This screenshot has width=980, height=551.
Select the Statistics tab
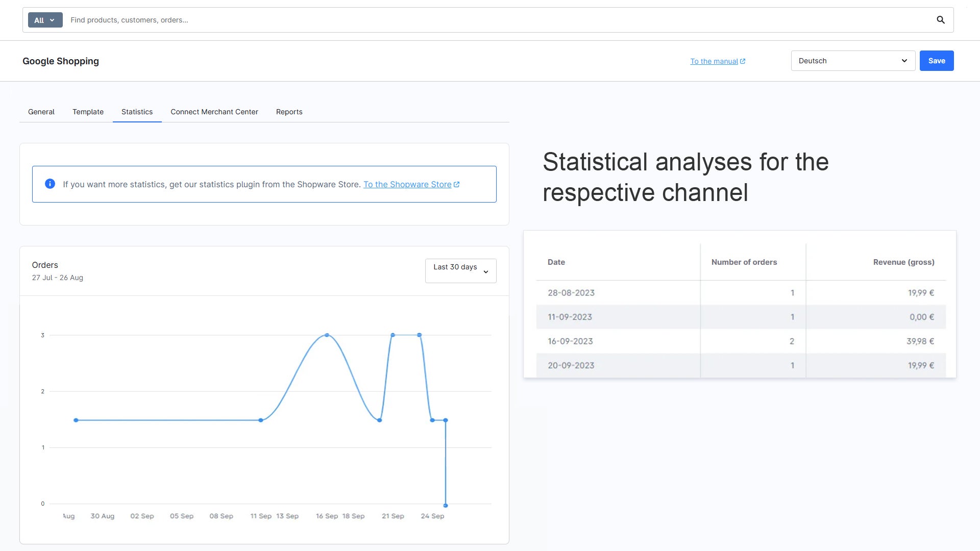(137, 112)
